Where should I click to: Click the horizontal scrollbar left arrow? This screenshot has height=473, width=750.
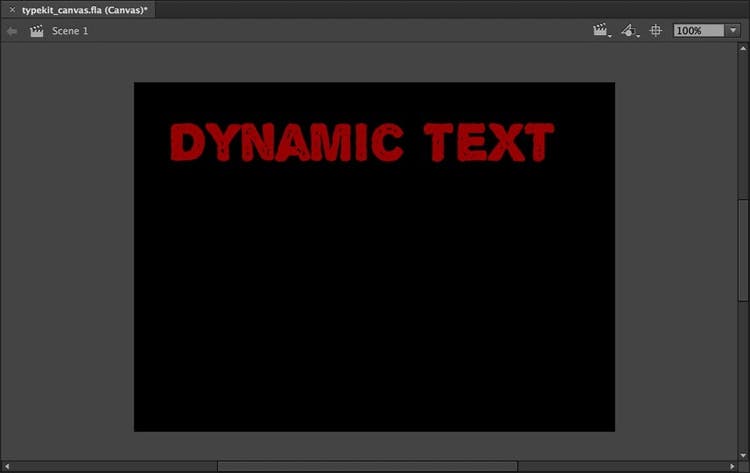tap(6, 466)
